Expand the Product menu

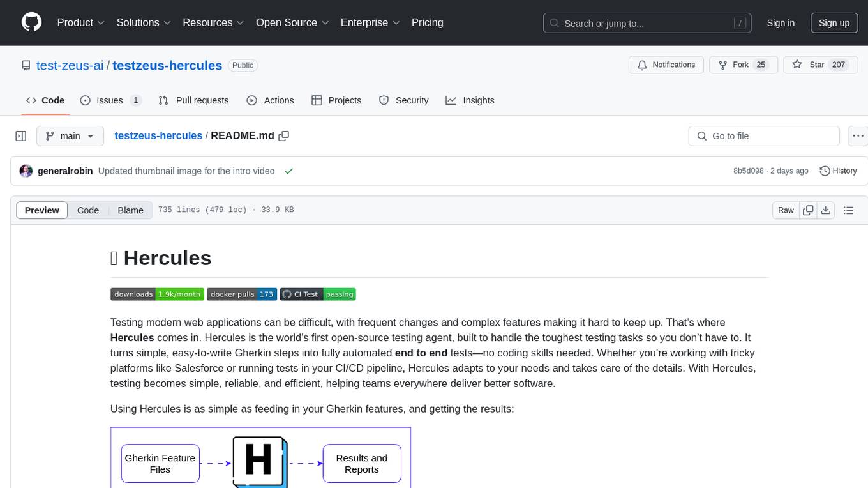[x=81, y=22]
